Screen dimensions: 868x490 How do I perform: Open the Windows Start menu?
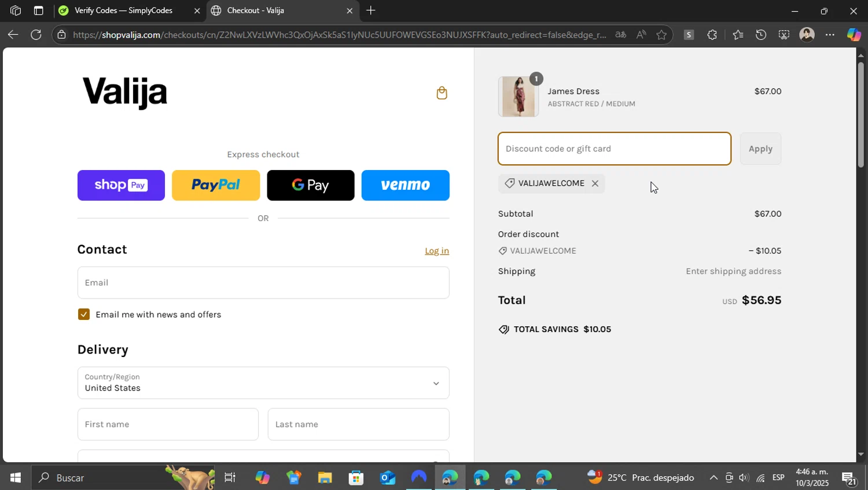[16, 478]
